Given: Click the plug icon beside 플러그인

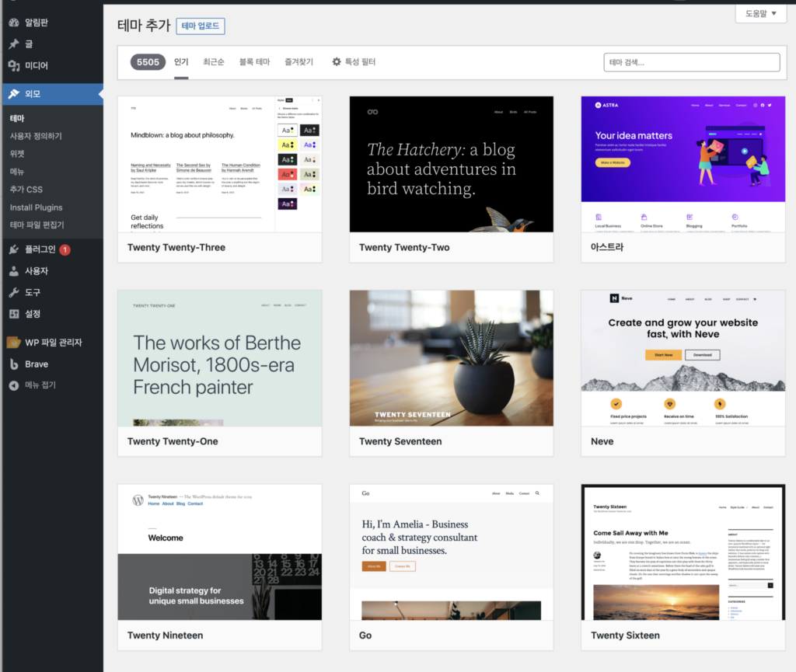Looking at the screenshot, I should [14, 249].
